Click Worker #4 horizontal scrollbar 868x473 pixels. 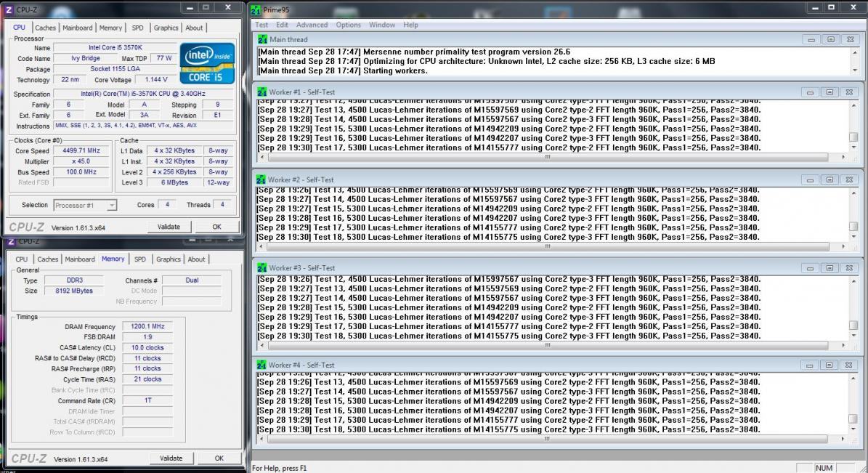tap(548, 439)
